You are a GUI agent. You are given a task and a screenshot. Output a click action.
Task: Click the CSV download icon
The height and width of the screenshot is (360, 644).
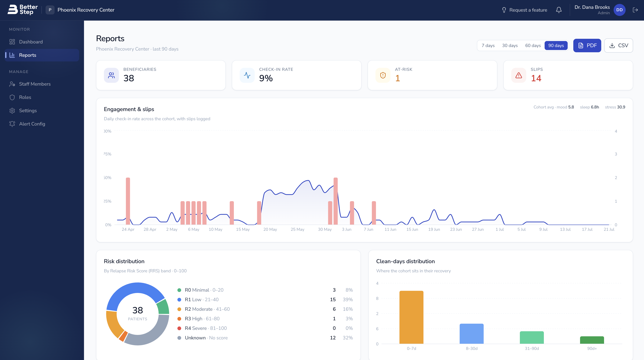click(612, 46)
